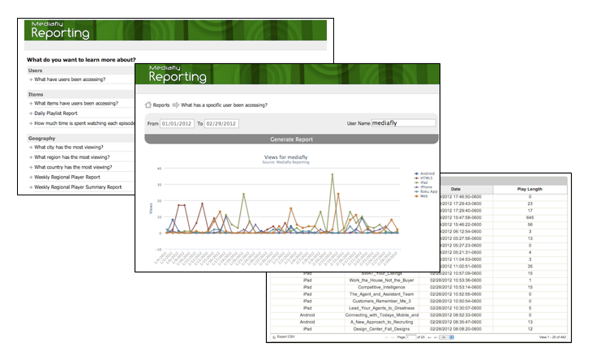Toggle the iPhone series in chart legend
This screenshot has width=592, height=364.
(423, 187)
